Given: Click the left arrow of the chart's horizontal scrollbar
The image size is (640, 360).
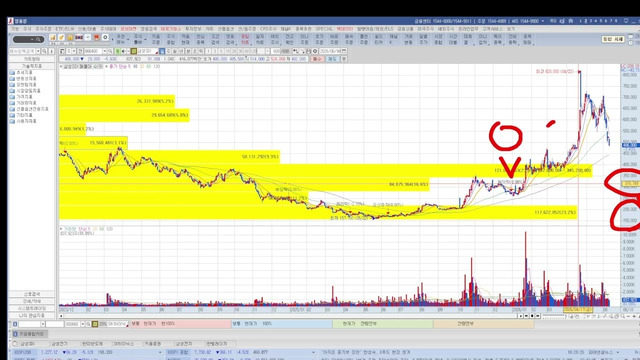Looking at the screenshot, I should point(61,316).
